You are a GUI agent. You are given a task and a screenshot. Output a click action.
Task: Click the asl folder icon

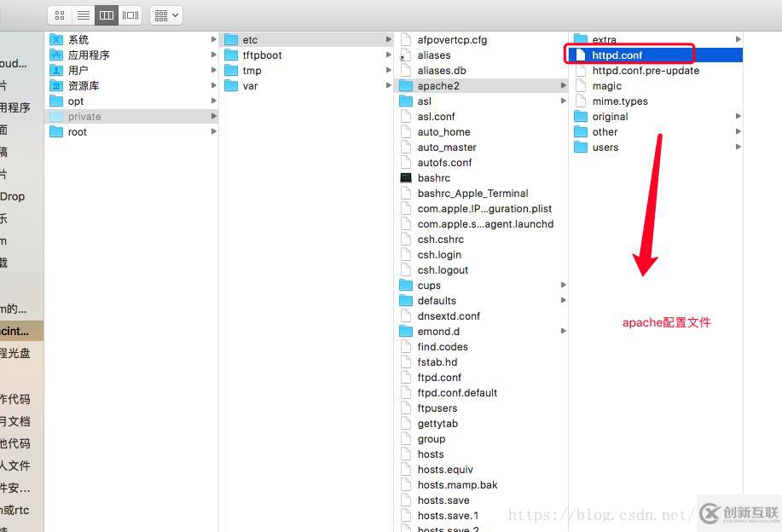point(406,101)
